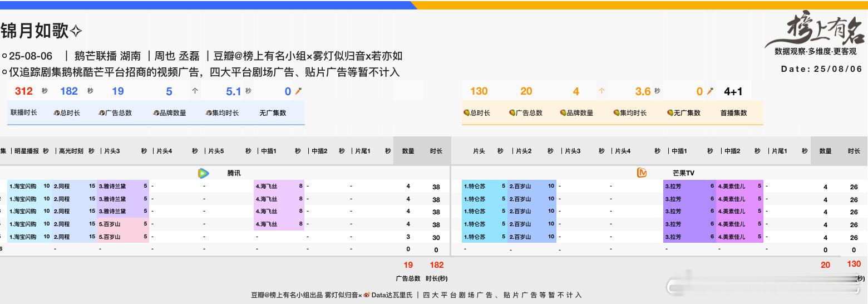Image resolution: width=868 pixels, height=304 pixels.
Task: Click the 首播集数 label
Action: [734, 113]
